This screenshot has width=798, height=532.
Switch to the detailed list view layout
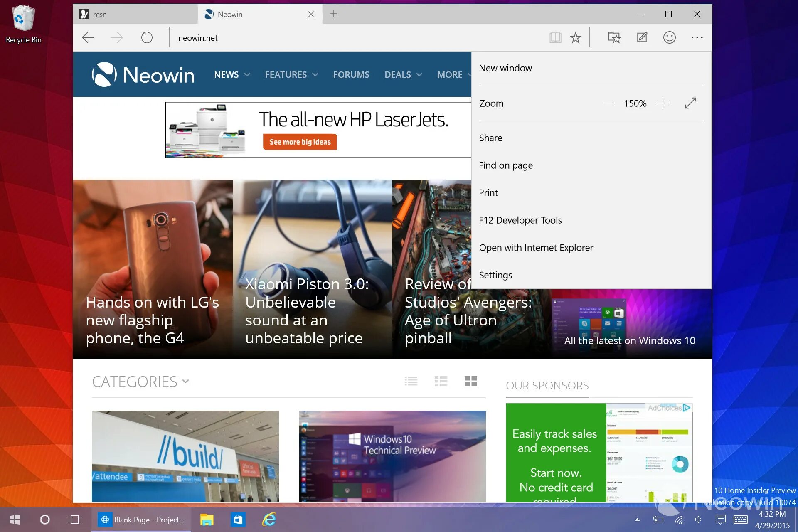441,381
